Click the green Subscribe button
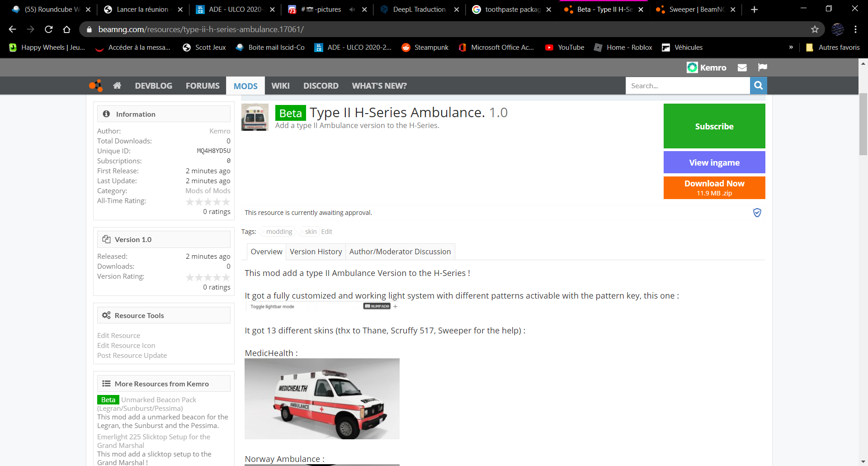This screenshot has height=466, width=868. click(x=714, y=126)
